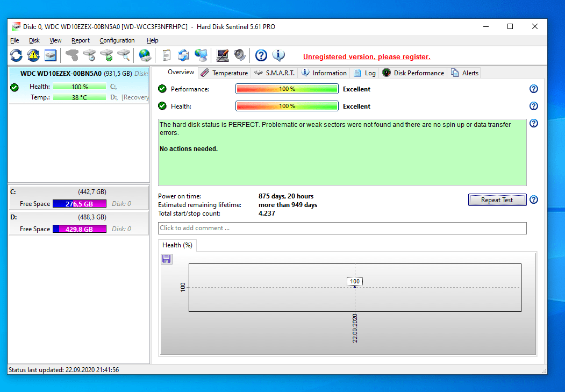
Task: Switch to the Information tab
Action: pos(324,73)
